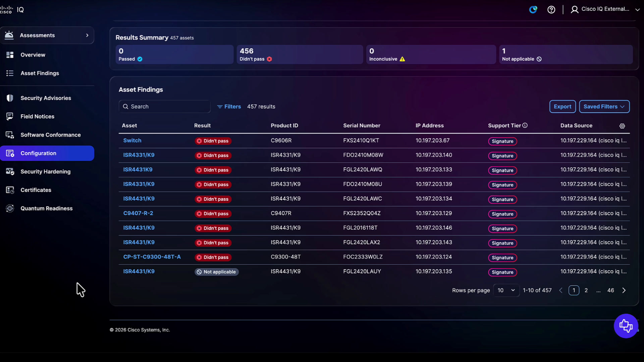Click the Search input field
This screenshot has width=644, height=362.
tap(164, 107)
